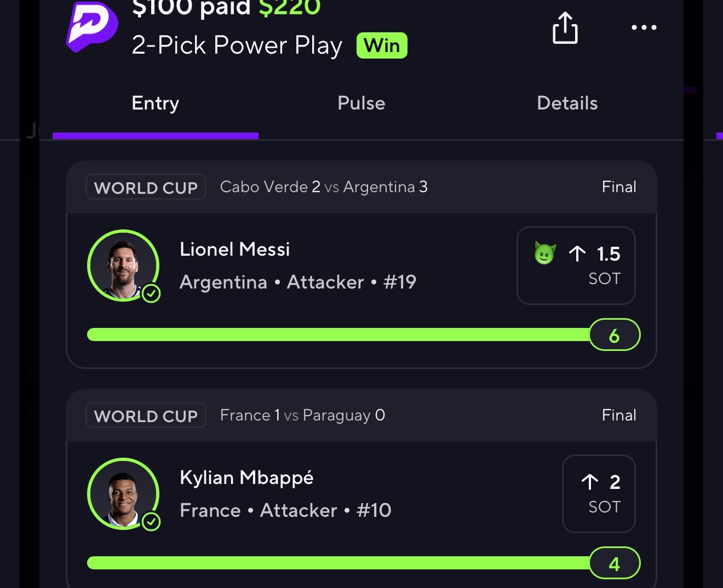Tap the Cabo Verde vs Argentina score
723x588 pixels.
click(x=324, y=187)
